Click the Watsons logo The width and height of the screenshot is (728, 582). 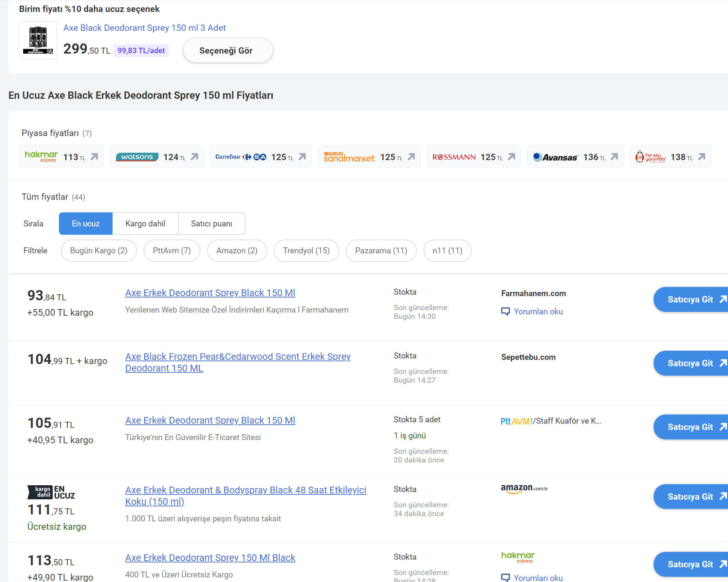click(137, 157)
